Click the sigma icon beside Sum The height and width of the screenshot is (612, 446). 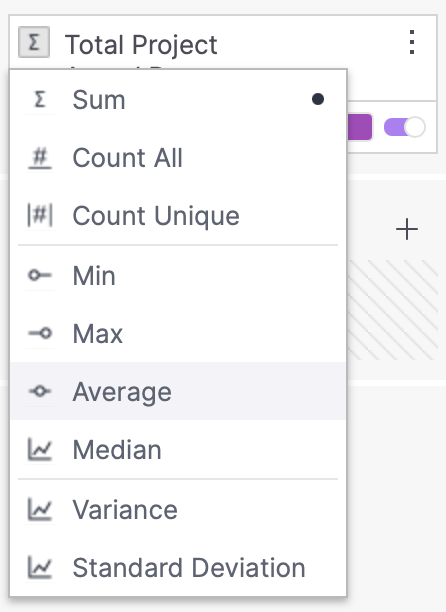click(x=40, y=99)
